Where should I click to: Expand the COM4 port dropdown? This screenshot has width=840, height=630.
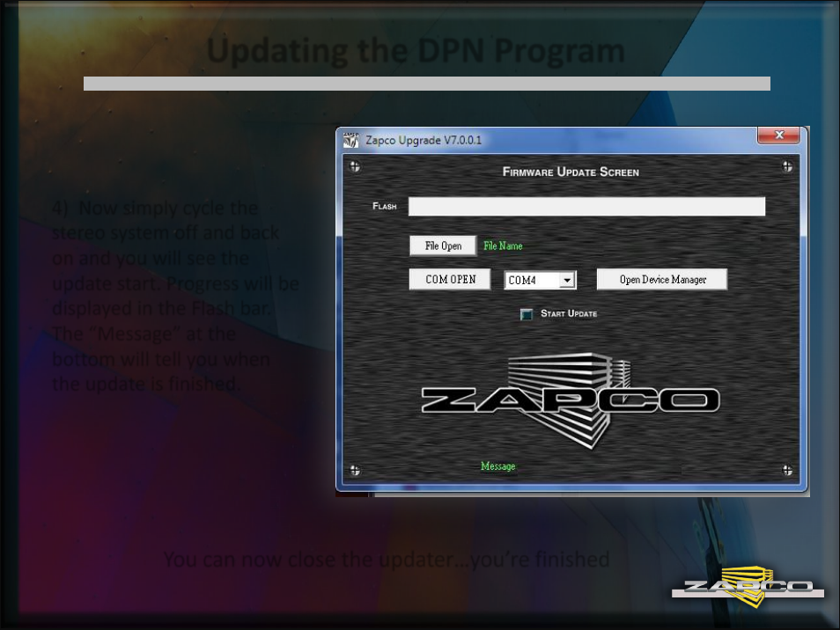click(567, 280)
